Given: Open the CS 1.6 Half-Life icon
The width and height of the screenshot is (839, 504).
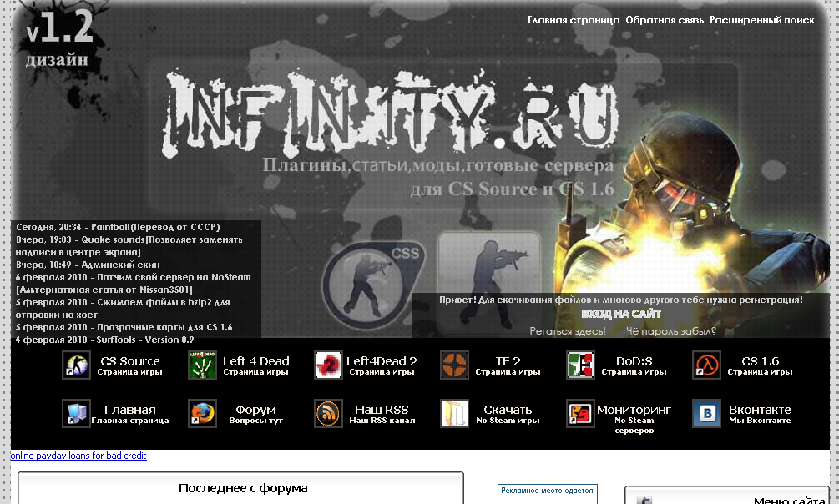Looking at the screenshot, I should pyautogui.click(x=706, y=365).
